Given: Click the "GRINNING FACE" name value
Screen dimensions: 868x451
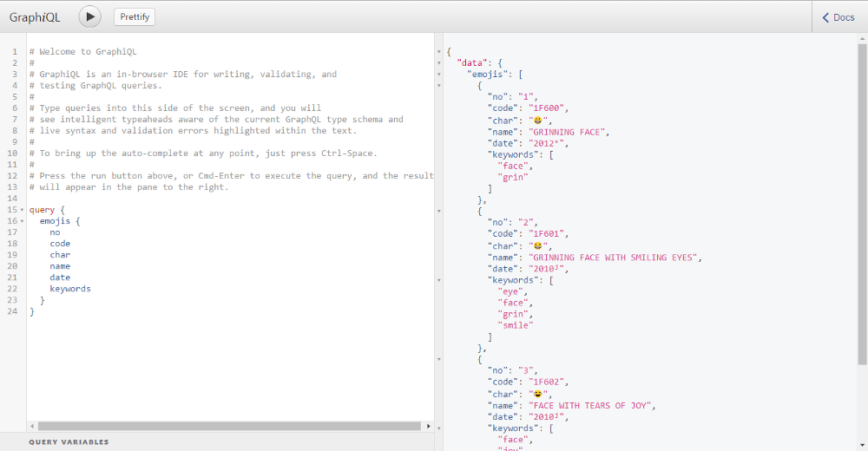Looking at the screenshot, I should click(x=569, y=132).
